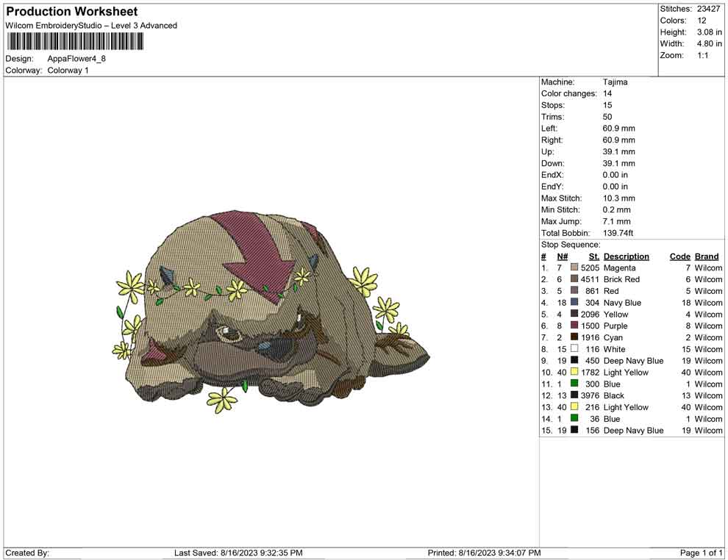Screen dimensions: 728x560
Task: Click the Black swatch in stop 12
Action: click(x=574, y=395)
